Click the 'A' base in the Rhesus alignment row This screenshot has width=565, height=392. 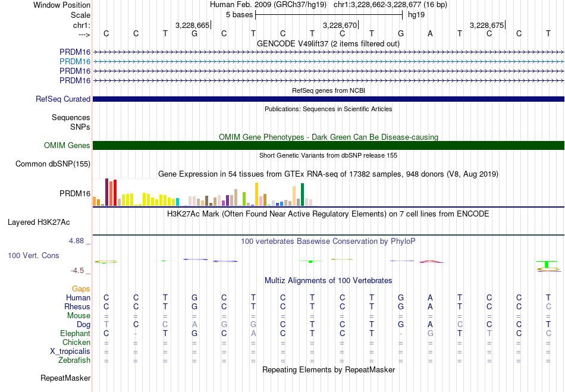click(430, 306)
